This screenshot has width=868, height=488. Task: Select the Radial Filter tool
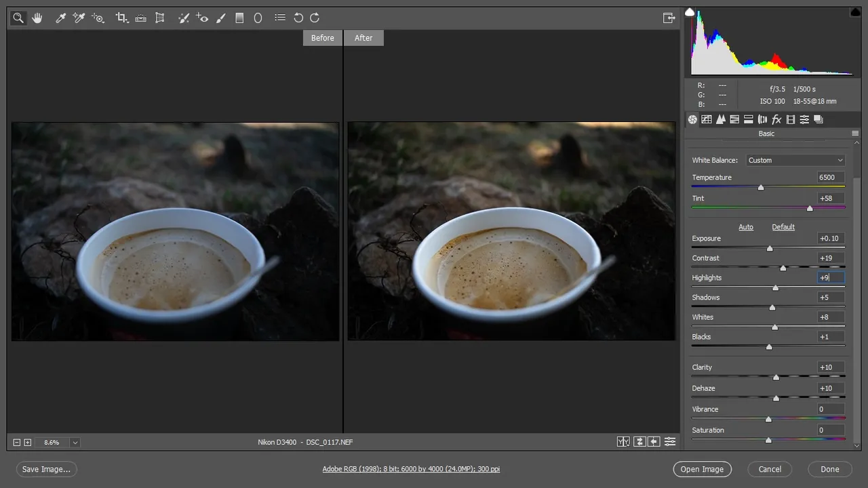tap(258, 18)
